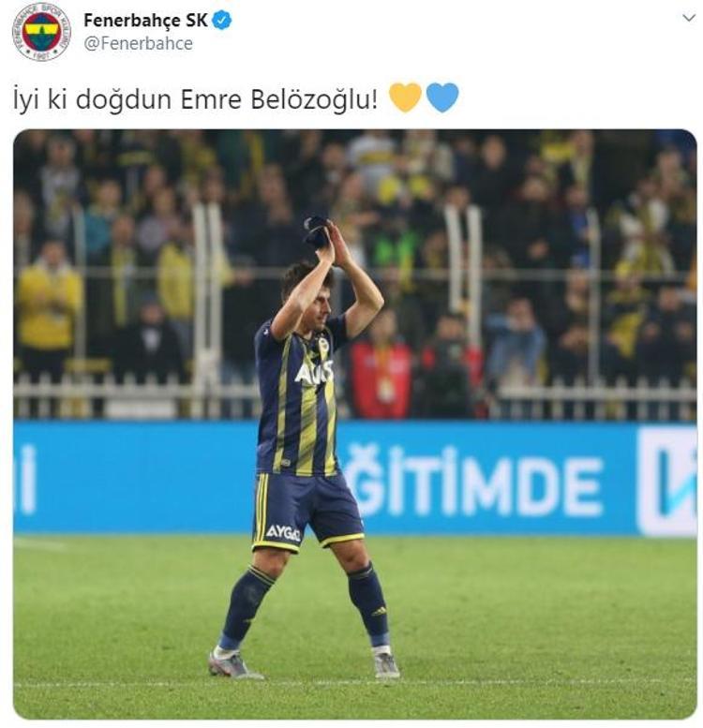The width and height of the screenshot is (703, 728).
Task: Open the attached match photo
Action: [x=355, y=423]
